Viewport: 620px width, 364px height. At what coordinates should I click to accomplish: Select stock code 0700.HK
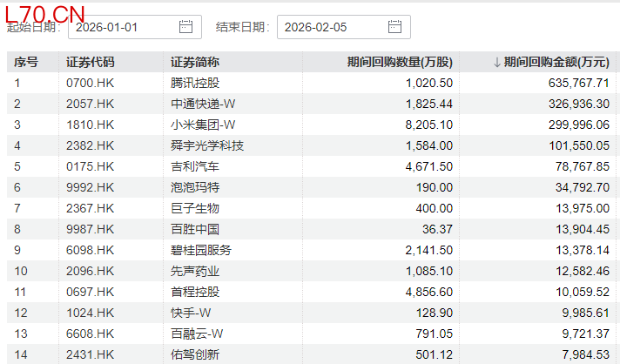pos(91,83)
